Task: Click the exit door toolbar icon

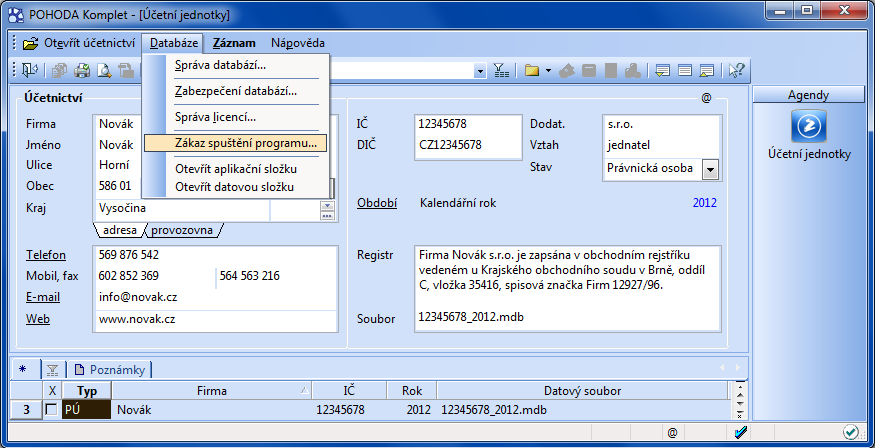Action: click(30, 70)
